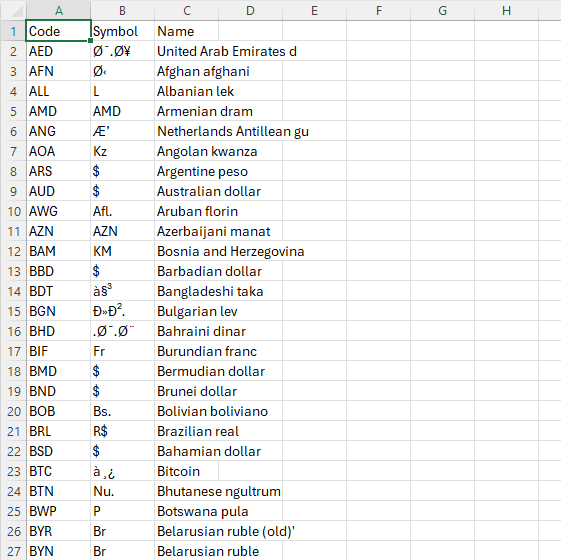Select the BBD code cell
This screenshot has height=560, width=561.
58,271
